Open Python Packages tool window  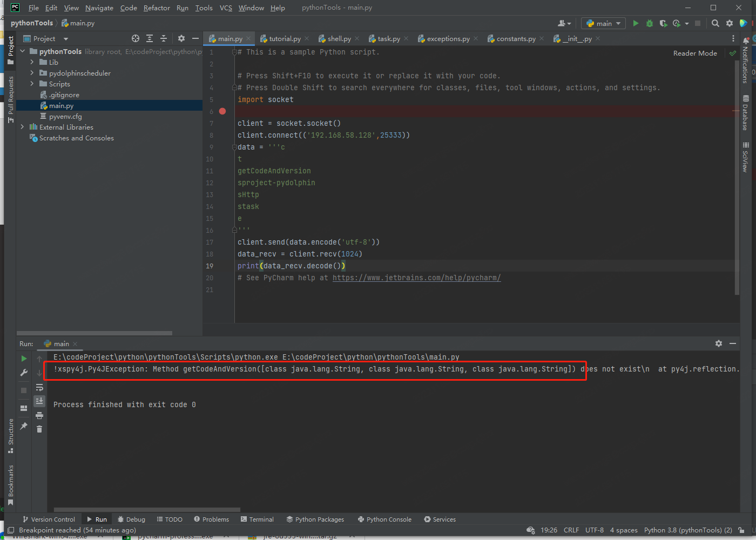(315, 519)
